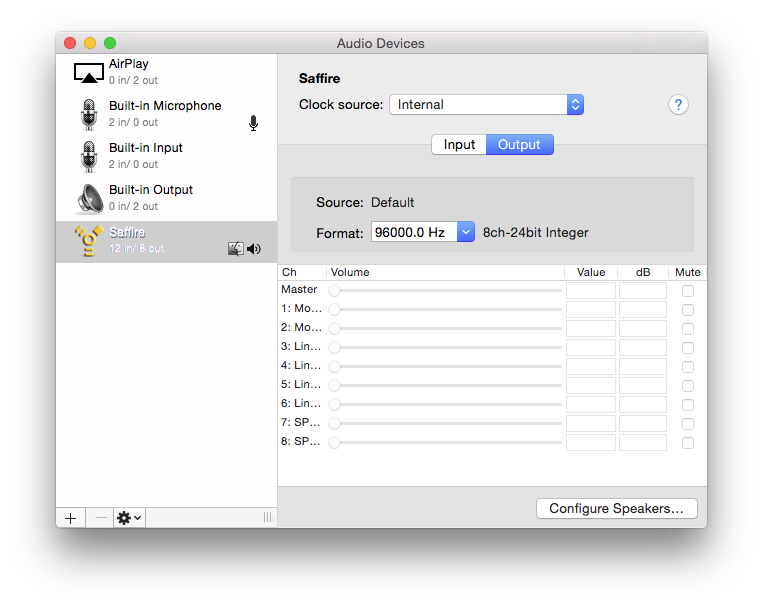Click the channel 8 volume slider

click(x=445, y=442)
